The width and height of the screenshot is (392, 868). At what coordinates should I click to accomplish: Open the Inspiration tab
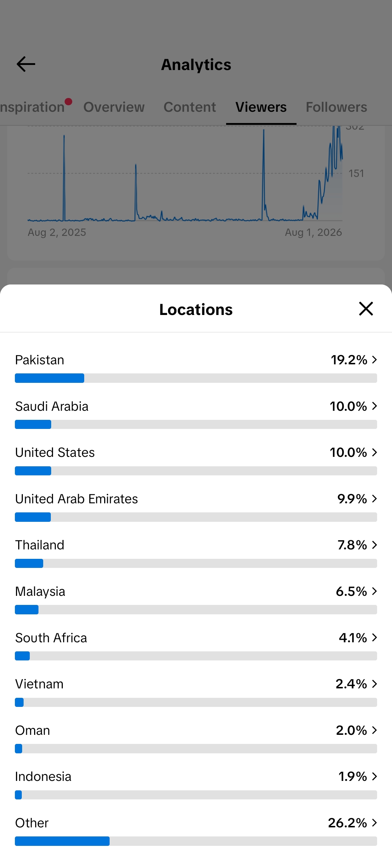33,107
